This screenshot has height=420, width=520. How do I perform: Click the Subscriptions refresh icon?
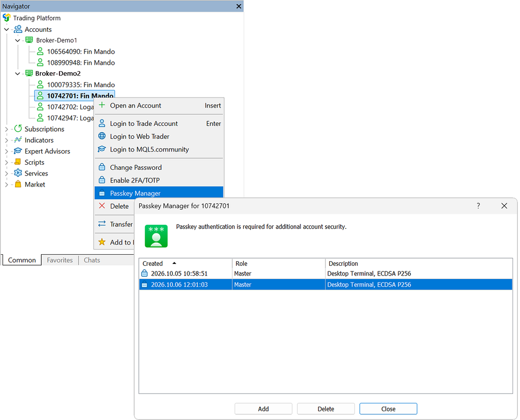[18, 129]
